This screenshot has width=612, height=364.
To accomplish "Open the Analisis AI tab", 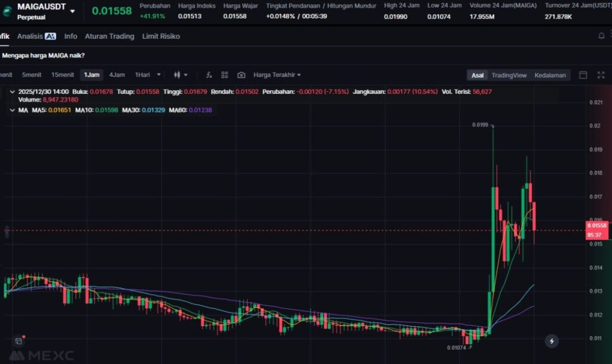I will coord(36,36).
